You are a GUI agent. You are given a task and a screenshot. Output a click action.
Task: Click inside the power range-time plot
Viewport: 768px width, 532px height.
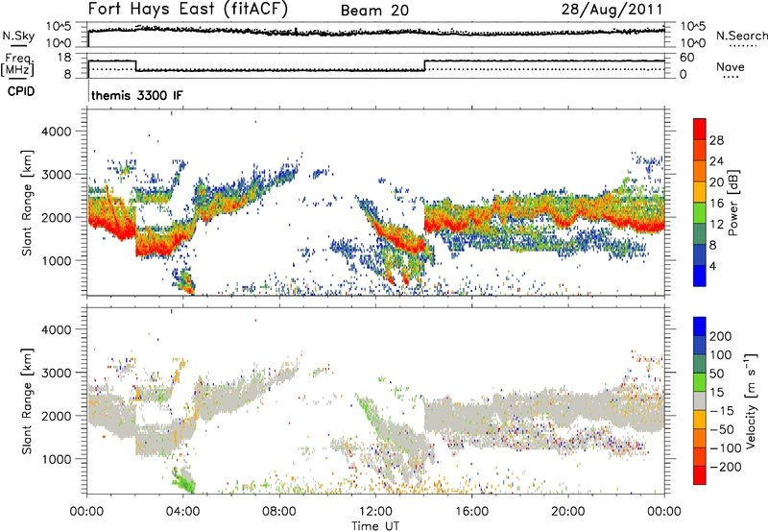coord(375,203)
